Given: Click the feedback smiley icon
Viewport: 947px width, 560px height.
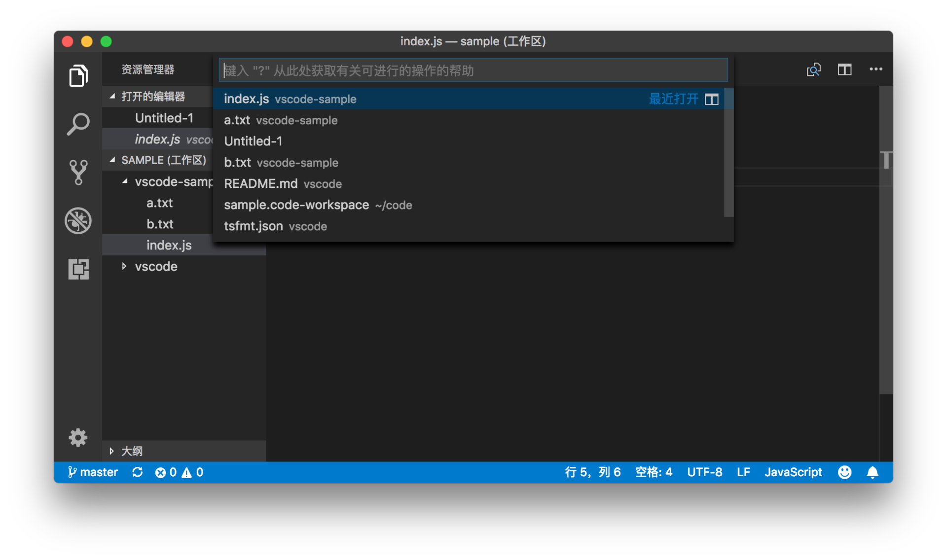Looking at the screenshot, I should pyautogui.click(x=844, y=472).
